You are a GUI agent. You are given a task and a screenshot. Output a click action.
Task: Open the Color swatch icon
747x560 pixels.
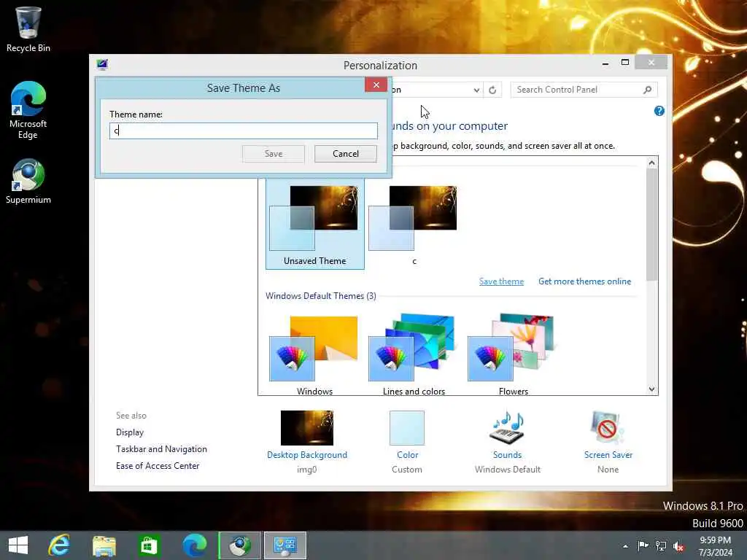(x=407, y=427)
